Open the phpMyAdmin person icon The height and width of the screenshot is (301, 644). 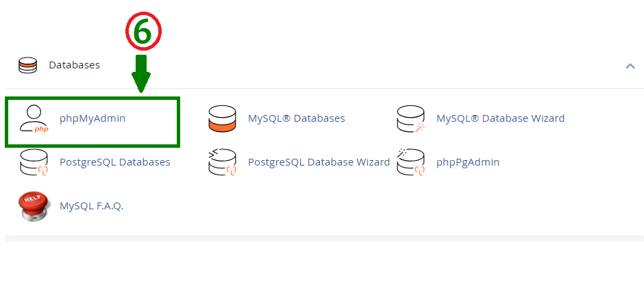pyautogui.click(x=34, y=119)
